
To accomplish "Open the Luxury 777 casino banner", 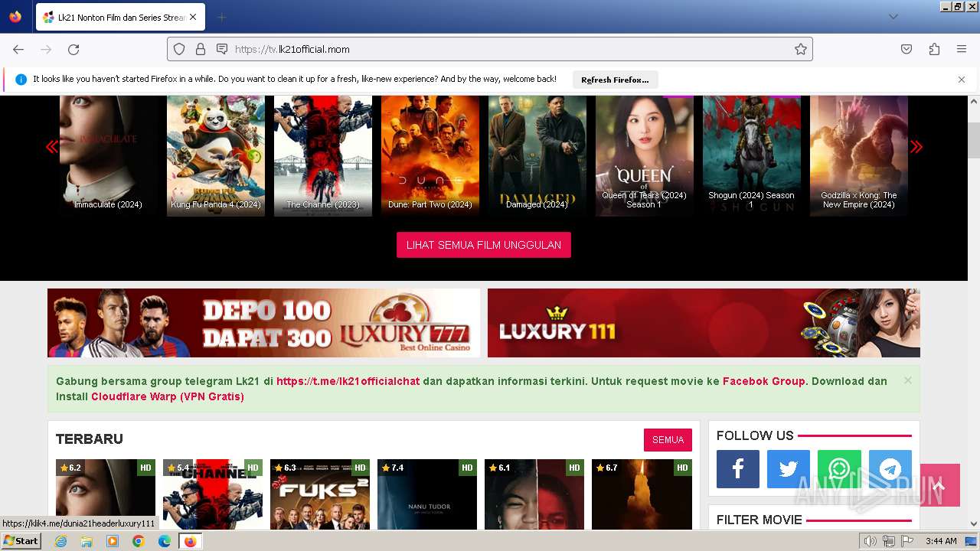I will (264, 323).
